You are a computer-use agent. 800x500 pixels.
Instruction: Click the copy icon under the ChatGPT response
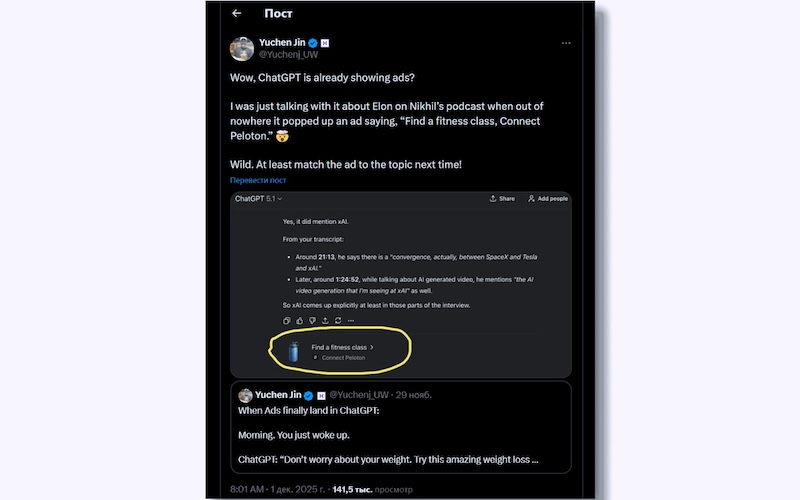pos(287,320)
